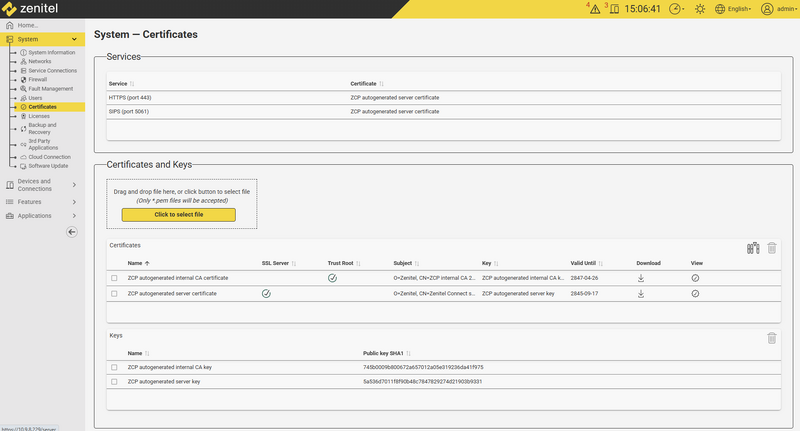Expand Applications menu
The height and width of the screenshot is (431, 800).
coord(41,216)
